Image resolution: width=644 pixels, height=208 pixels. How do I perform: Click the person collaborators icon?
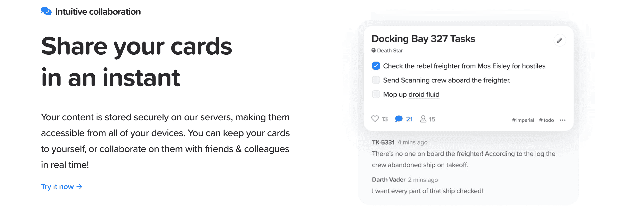point(423,119)
